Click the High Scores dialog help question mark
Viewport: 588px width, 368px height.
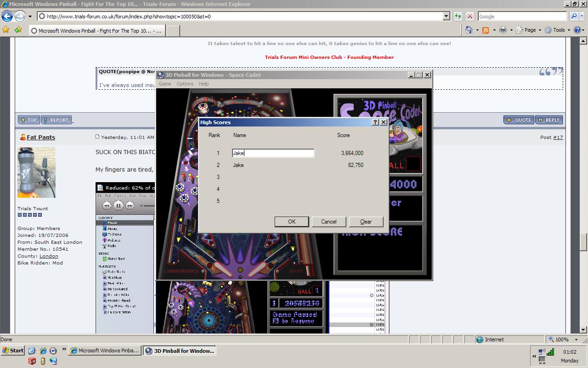(375, 122)
